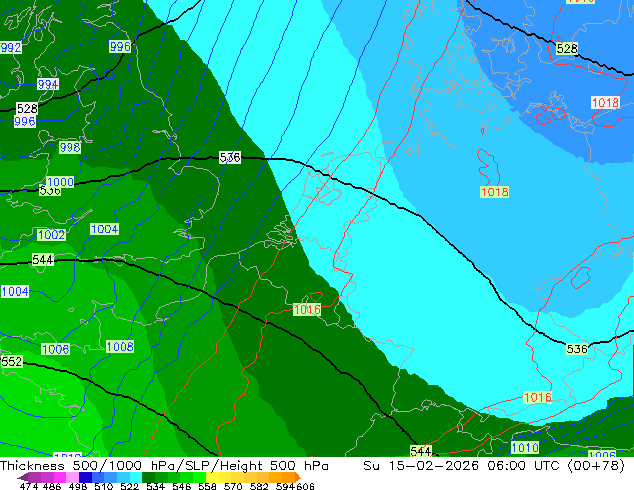Pick the light pink legend swatch

(x=73, y=477)
